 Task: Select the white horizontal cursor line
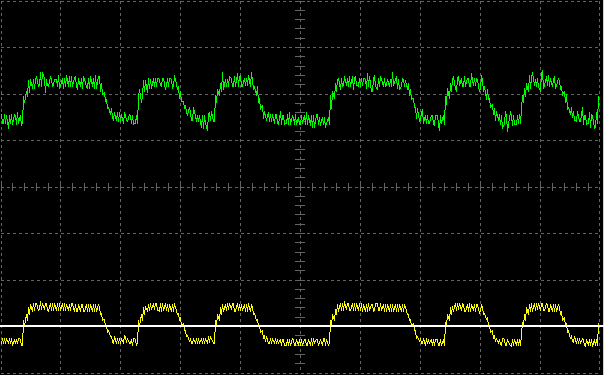(x=302, y=326)
